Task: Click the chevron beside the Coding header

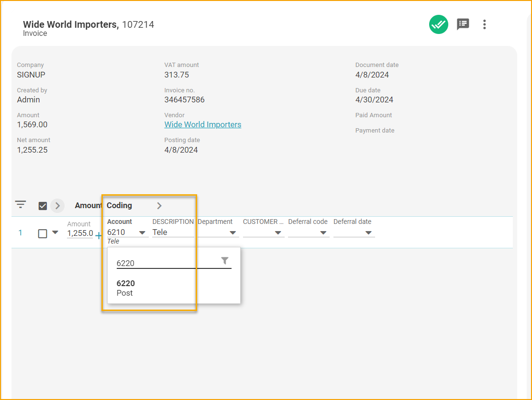Action: [x=159, y=205]
